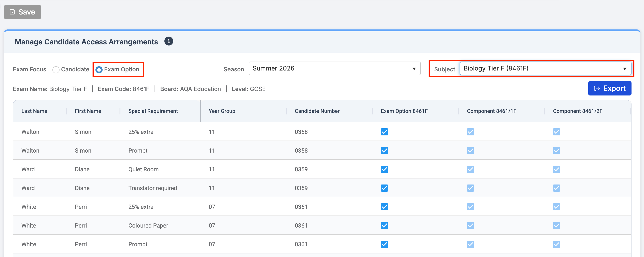Sort by First Name column header
The height and width of the screenshot is (257, 644).
[x=88, y=111]
